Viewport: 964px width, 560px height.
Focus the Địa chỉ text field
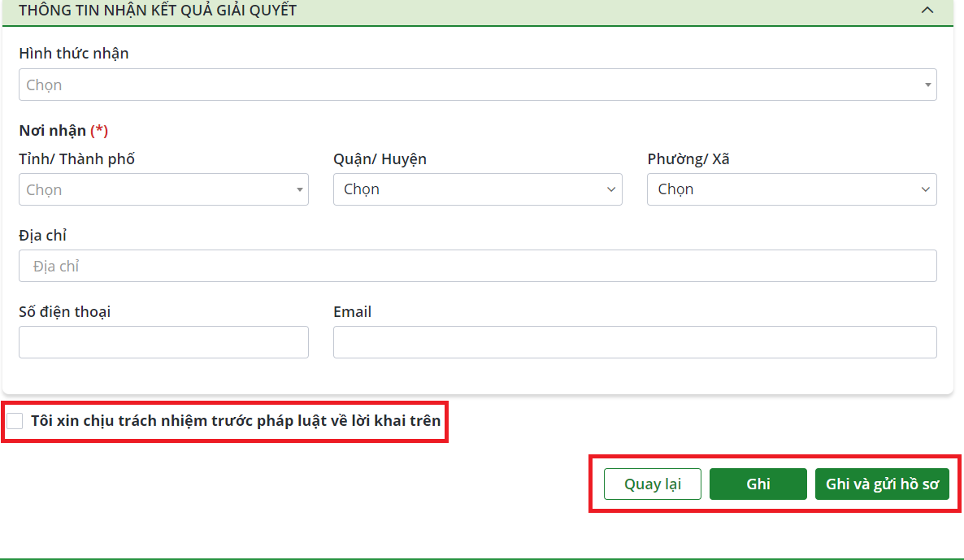pos(477,266)
